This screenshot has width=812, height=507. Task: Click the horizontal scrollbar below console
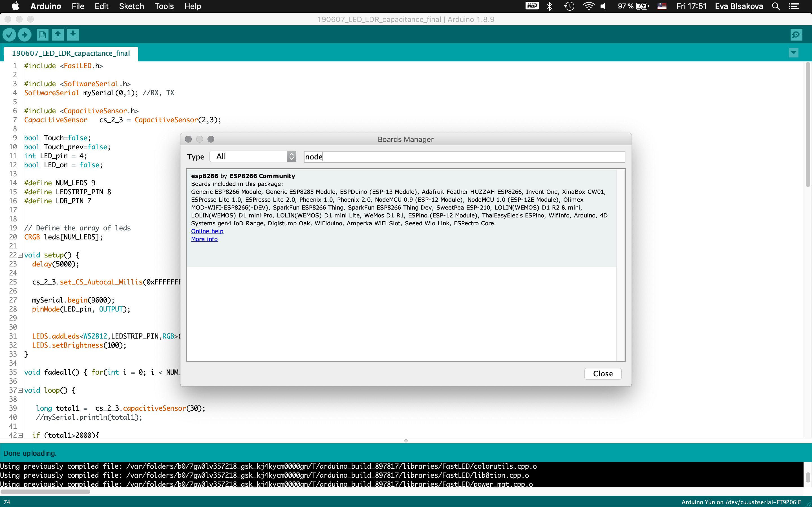point(45,492)
